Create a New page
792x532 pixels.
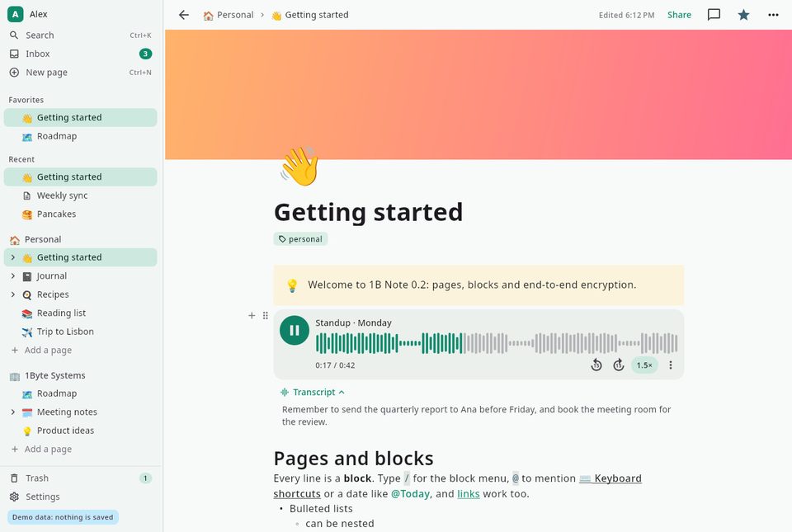pyautogui.click(x=81, y=73)
